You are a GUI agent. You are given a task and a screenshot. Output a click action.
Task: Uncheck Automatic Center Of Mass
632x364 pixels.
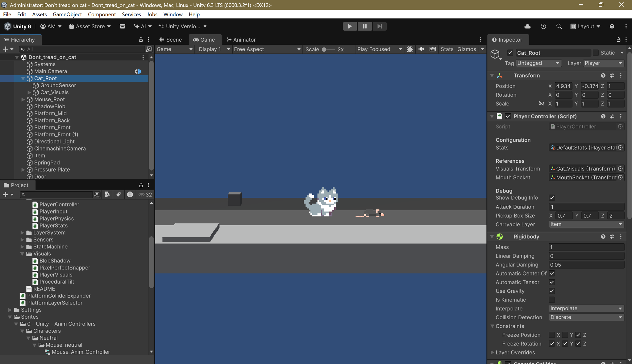click(552, 274)
